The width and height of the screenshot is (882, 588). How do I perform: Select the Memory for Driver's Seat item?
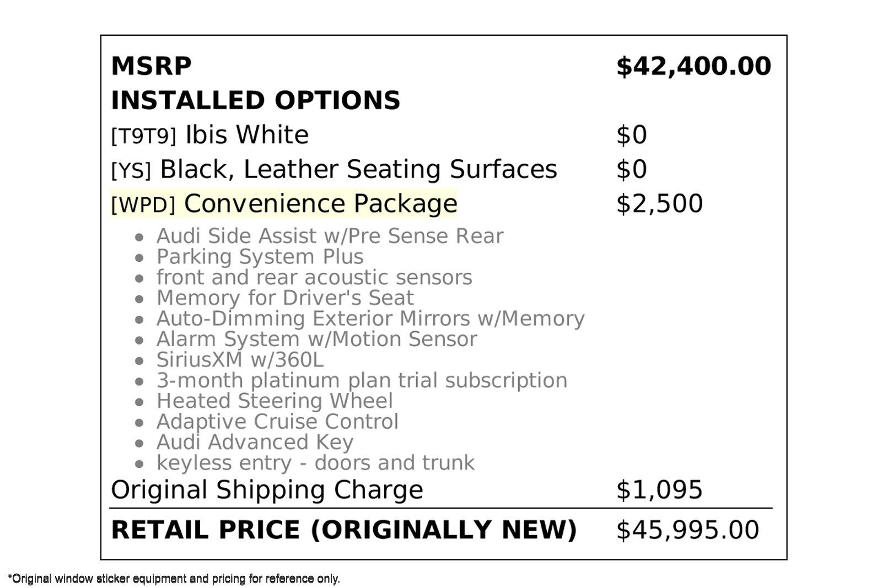(x=284, y=298)
